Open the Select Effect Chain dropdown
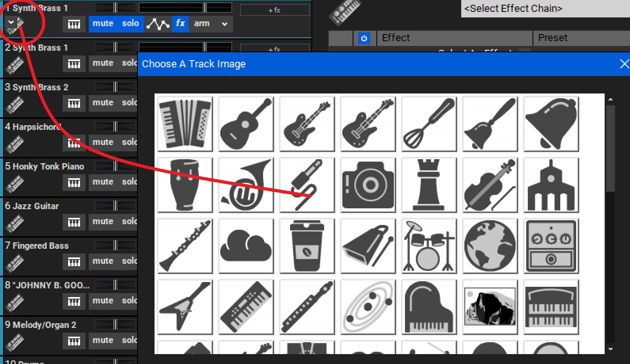 [x=545, y=8]
